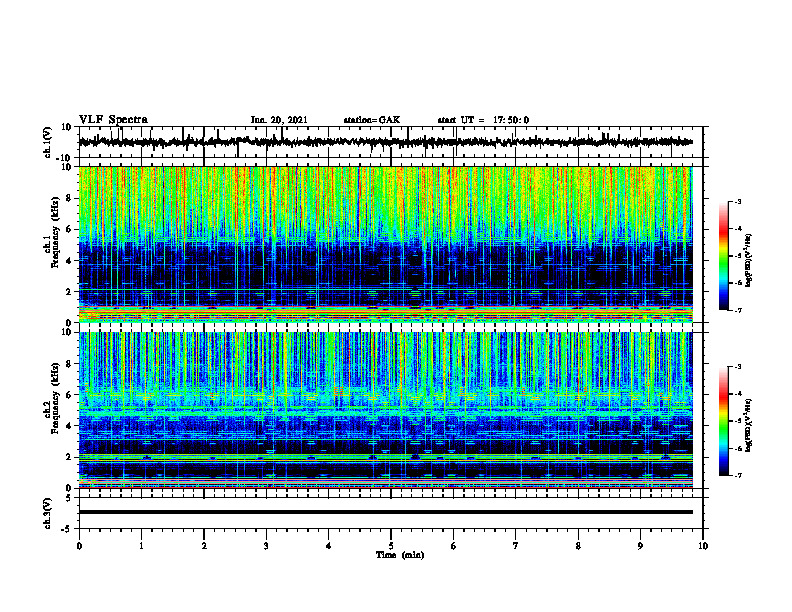Click time axis tick label "0"
This screenshot has height=612, width=792.
[79, 546]
